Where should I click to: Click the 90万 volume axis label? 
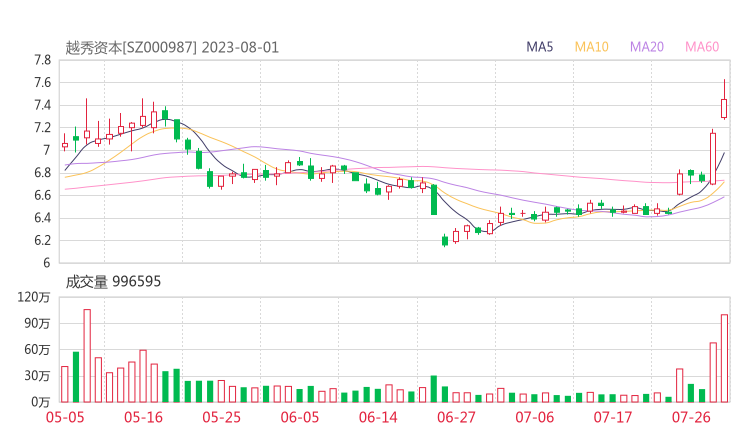pyautogui.click(x=37, y=323)
